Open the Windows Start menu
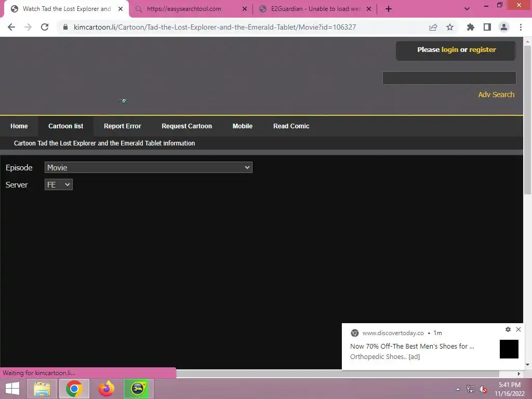The image size is (532, 399). click(x=12, y=389)
